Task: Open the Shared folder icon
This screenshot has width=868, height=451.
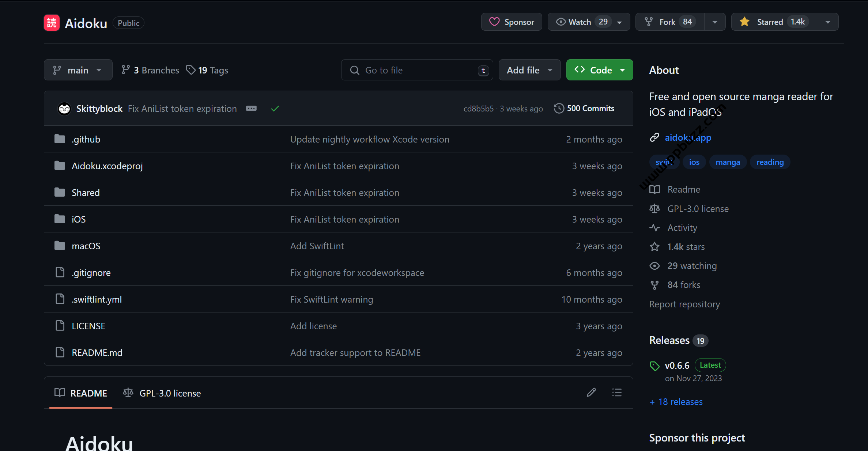Action: point(60,193)
